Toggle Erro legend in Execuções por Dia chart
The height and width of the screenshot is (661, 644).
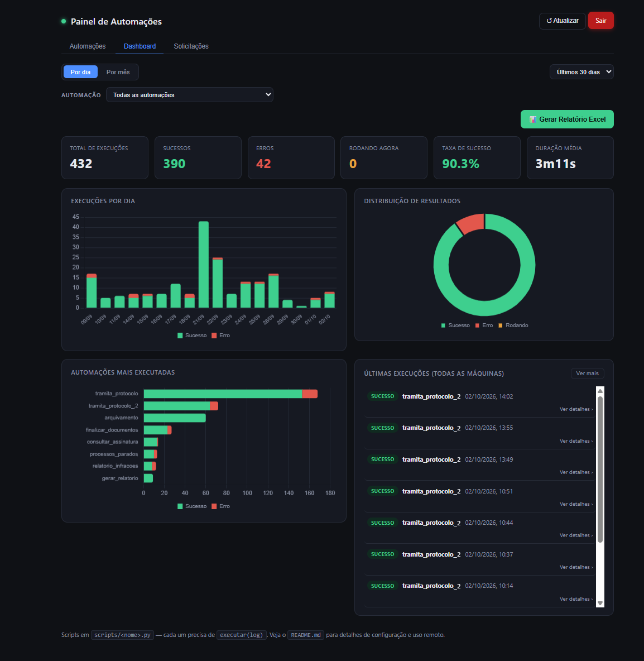point(221,336)
